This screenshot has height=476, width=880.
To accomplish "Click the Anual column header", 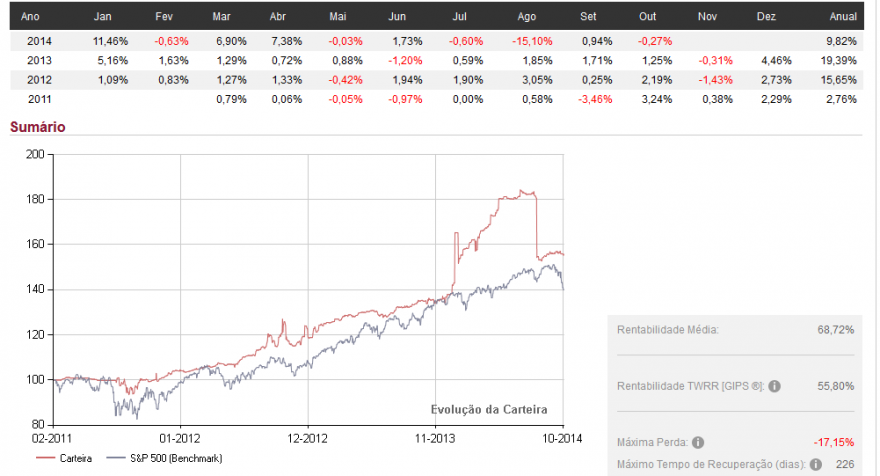I will point(843,16).
